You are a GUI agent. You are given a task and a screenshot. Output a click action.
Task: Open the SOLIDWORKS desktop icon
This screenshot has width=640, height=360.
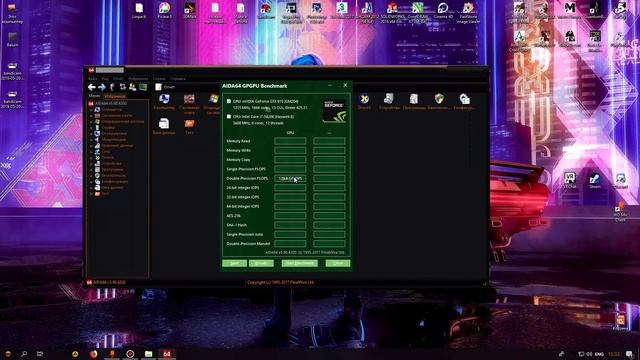tap(392, 12)
